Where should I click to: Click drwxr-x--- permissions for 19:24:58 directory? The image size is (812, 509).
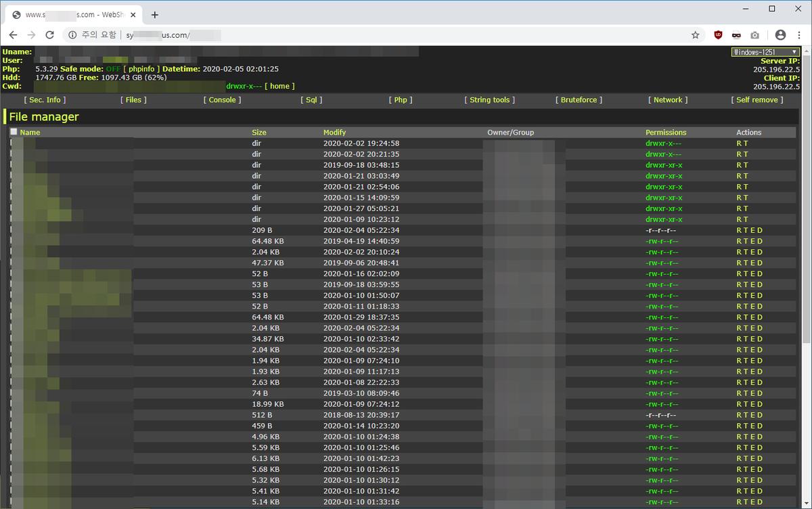[664, 143]
